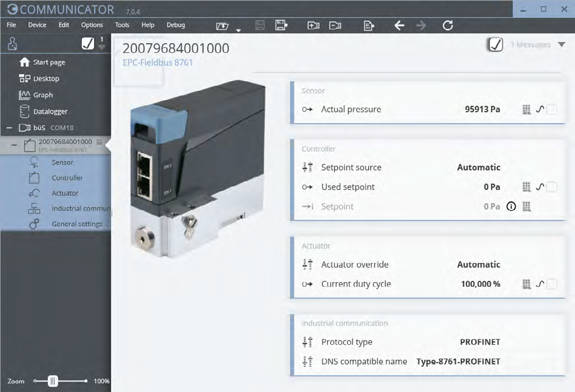Image resolution: width=575 pixels, height=392 pixels.
Task: Expand the small arrow under the message count
Action: coord(102,47)
